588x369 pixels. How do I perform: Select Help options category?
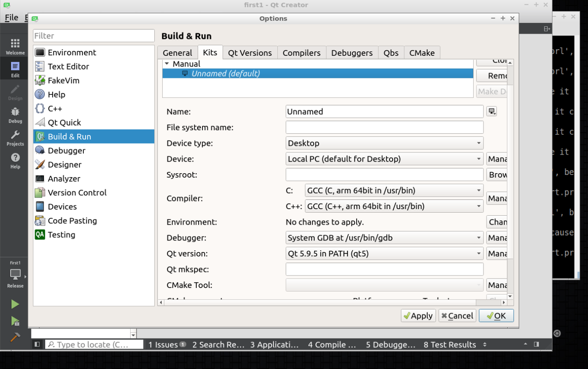click(94, 94)
